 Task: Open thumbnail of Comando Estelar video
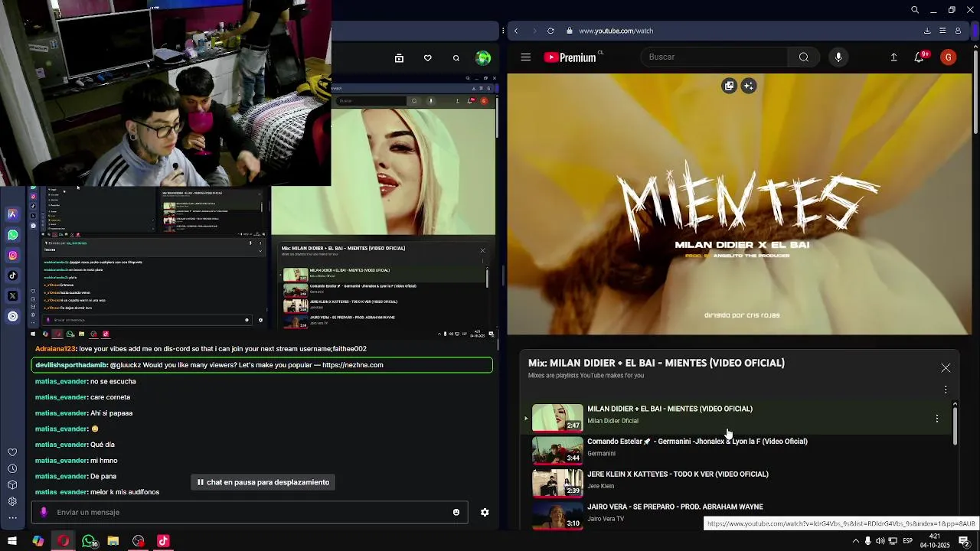pos(557,450)
